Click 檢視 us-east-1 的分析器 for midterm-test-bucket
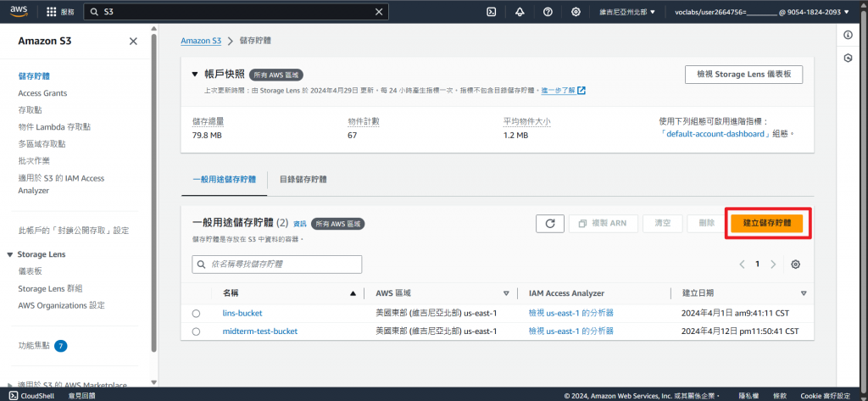The height and width of the screenshot is (401, 868). point(570,331)
